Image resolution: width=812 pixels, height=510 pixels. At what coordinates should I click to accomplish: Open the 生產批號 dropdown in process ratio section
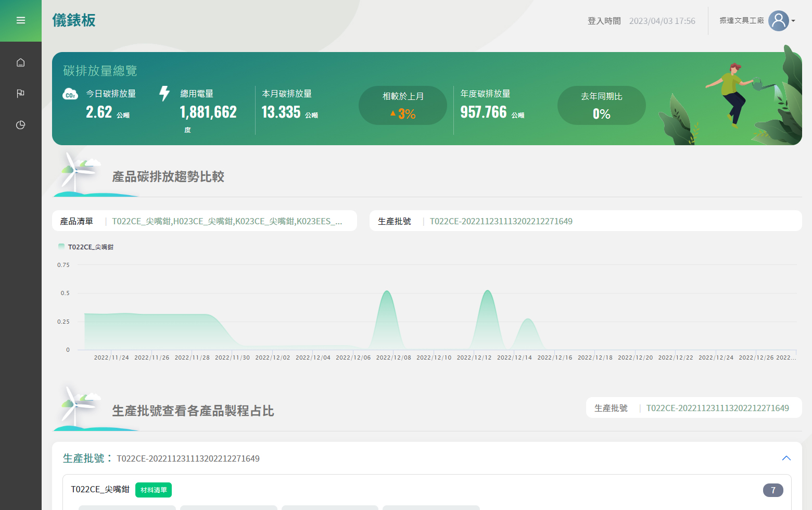(694, 408)
